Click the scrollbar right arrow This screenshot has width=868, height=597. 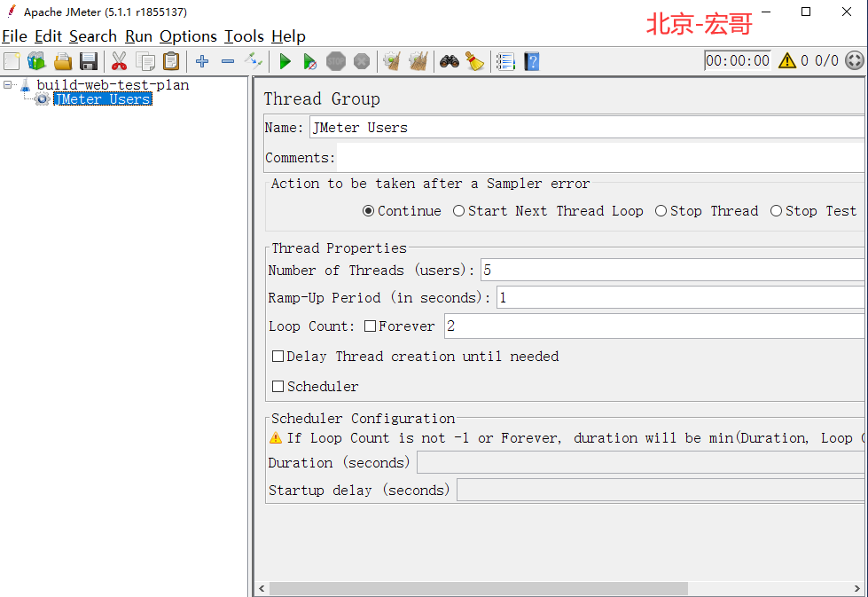pos(857,588)
